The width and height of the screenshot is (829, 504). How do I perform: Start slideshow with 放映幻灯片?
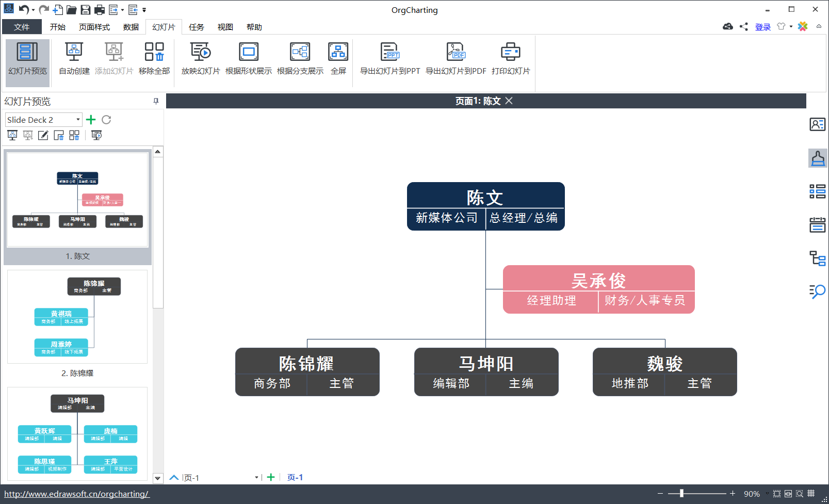click(200, 52)
